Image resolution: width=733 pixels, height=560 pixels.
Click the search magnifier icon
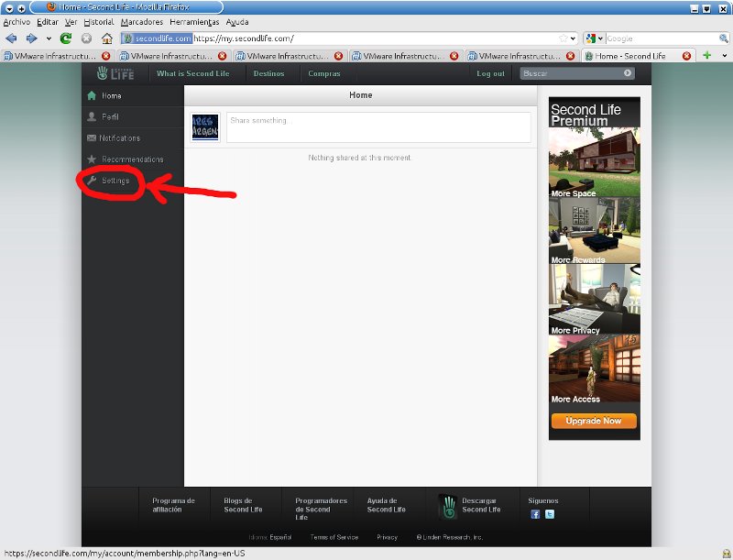click(x=724, y=38)
